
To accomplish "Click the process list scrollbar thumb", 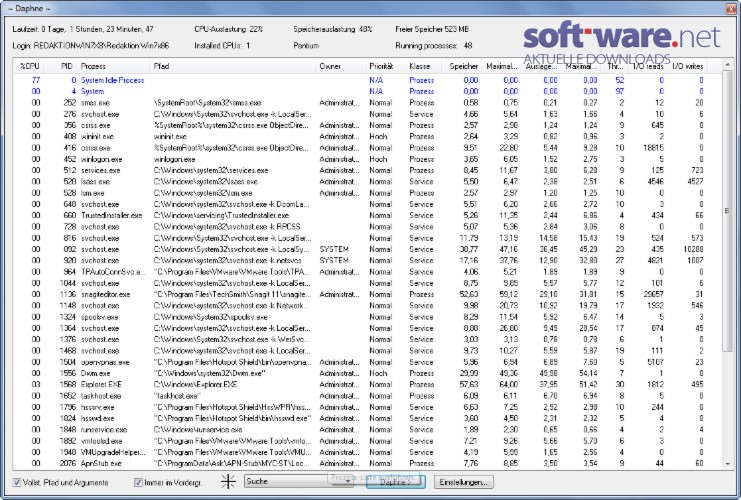I will (x=727, y=210).
